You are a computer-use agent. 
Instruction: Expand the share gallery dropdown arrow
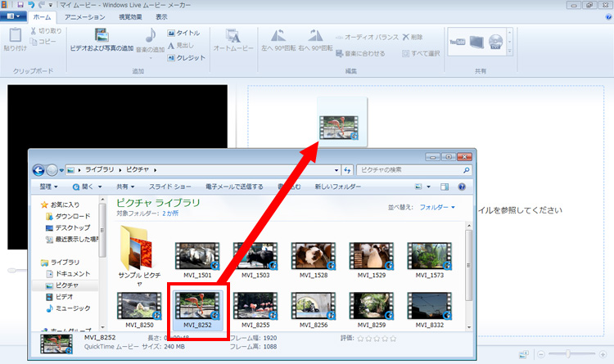point(509,52)
